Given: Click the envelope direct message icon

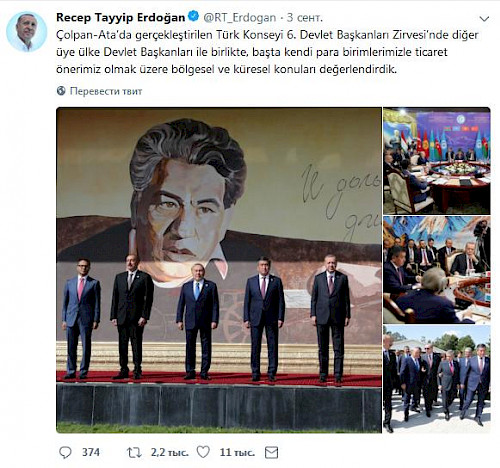Looking at the screenshot, I should coord(271,452).
